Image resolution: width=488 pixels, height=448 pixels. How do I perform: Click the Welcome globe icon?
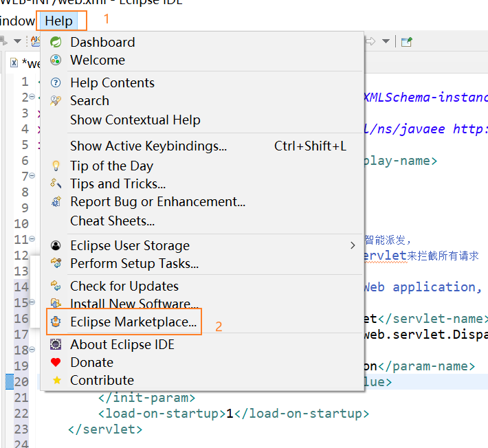tap(56, 60)
